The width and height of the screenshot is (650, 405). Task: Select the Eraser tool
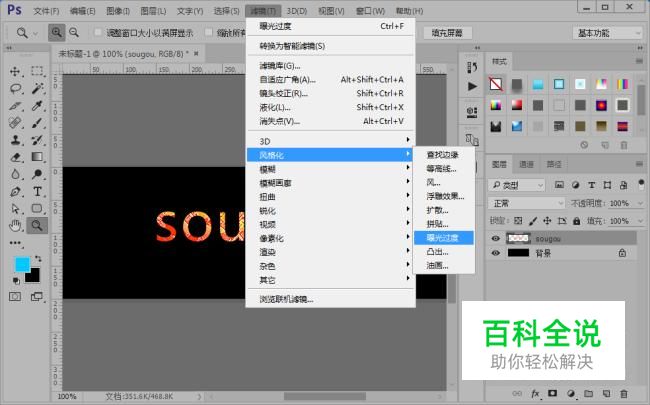pyautogui.click(x=15, y=157)
